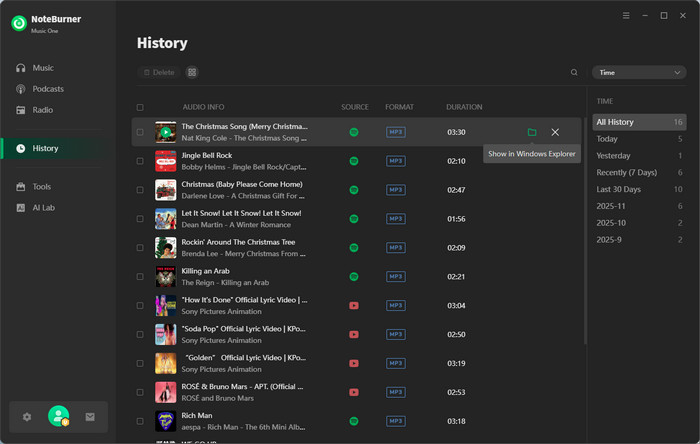Click Spotify icon for Let It Snow row
The height and width of the screenshot is (444, 700).
pyautogui.click(x=354, y=219)
